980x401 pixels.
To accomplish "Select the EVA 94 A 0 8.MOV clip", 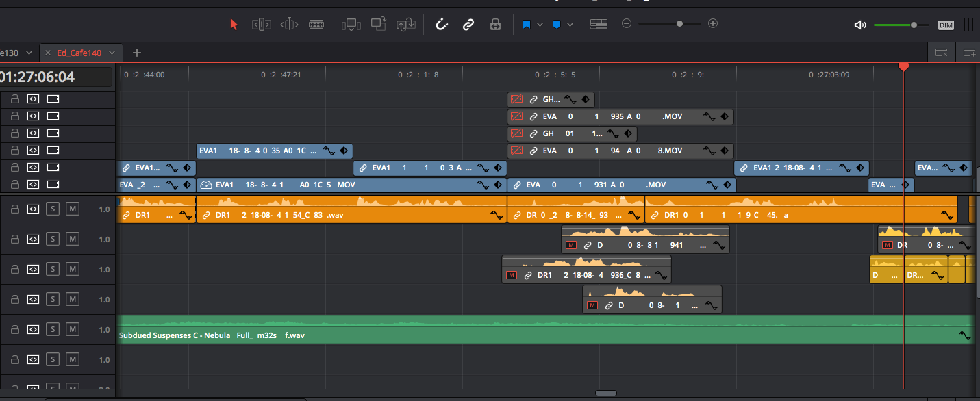I will [x=620, y=151].
